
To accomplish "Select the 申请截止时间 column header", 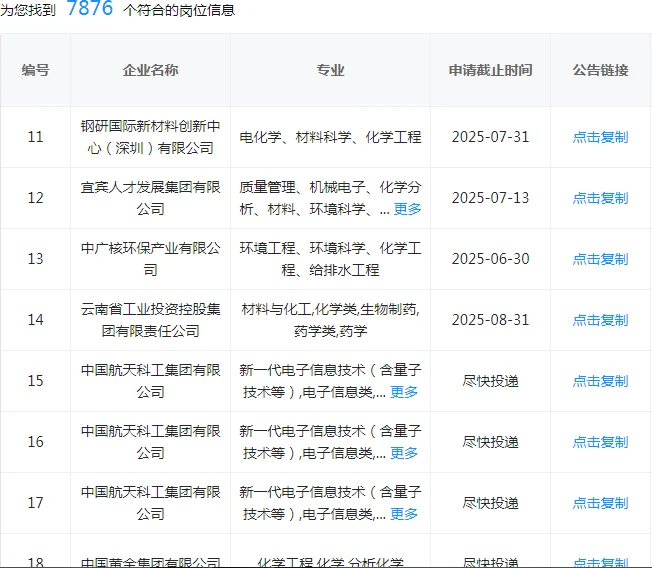I will [490, 70].
